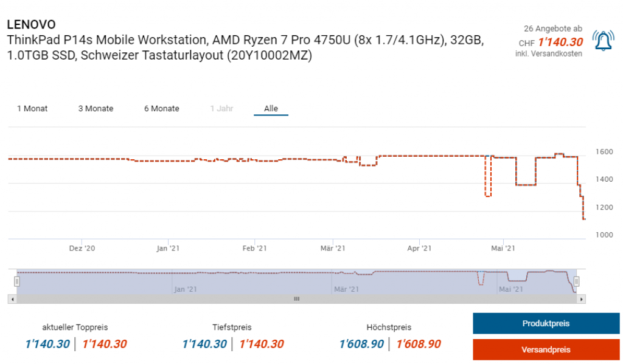
Task: Click the red Tiefstpreis value
Action: pyautogui.click(x=262, y=345)
